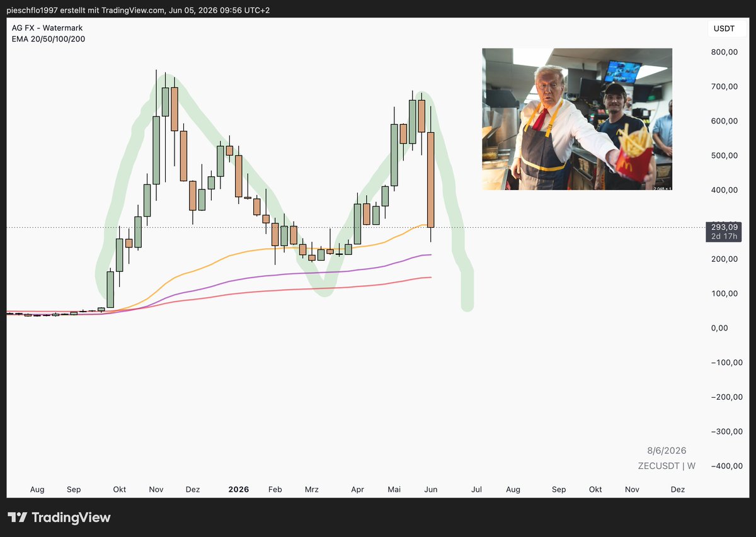Image resolution: width=756 pixels, height=537 pixels.
Task: Click the 2d 17h candle countdown
Action: pyautogui.click(x=724, y=237)
